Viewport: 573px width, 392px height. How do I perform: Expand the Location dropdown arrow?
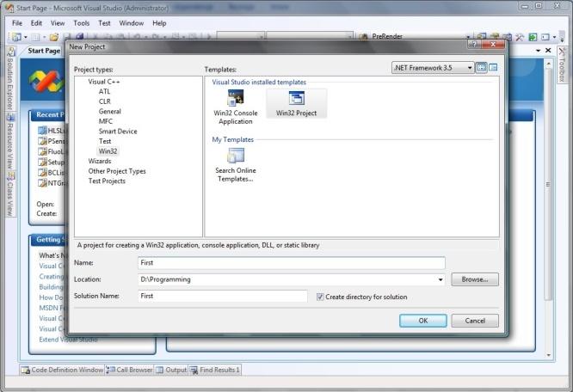tap(441, 279)
